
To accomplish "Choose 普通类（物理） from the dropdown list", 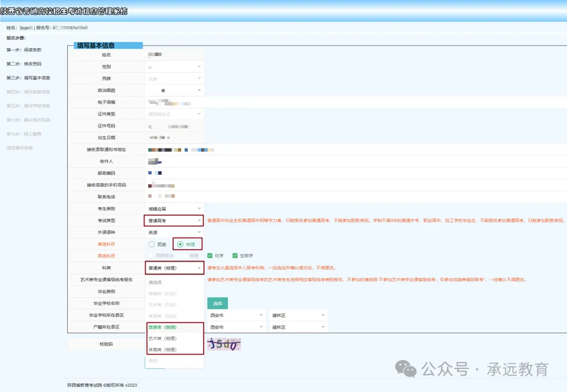I will [x=175, y=327].
